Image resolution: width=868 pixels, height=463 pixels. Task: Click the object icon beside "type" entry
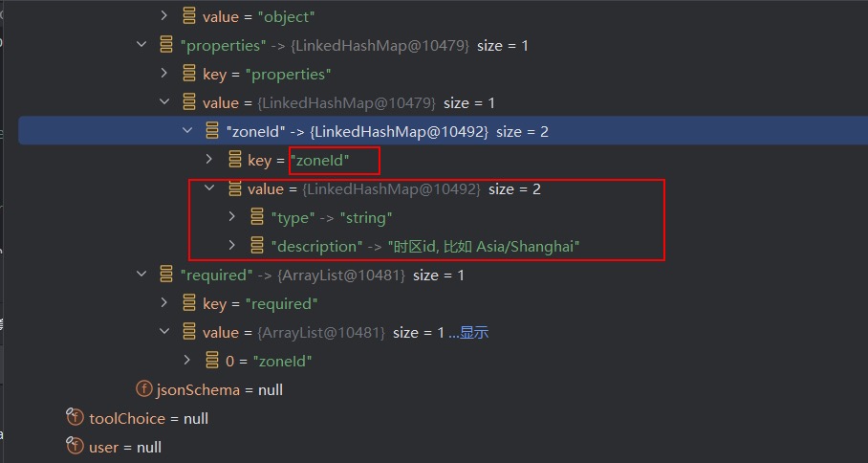[257, 218]
